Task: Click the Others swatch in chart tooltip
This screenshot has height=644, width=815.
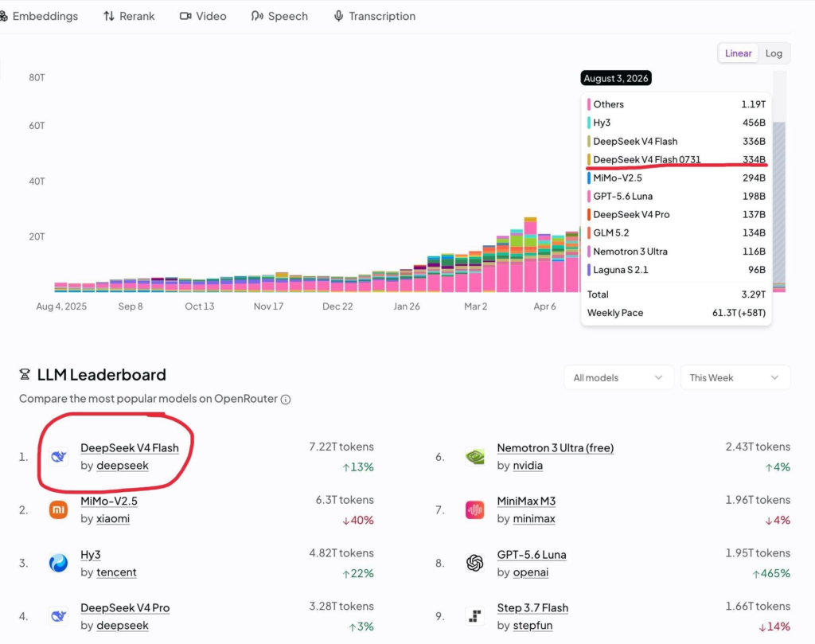Action: 588,104
